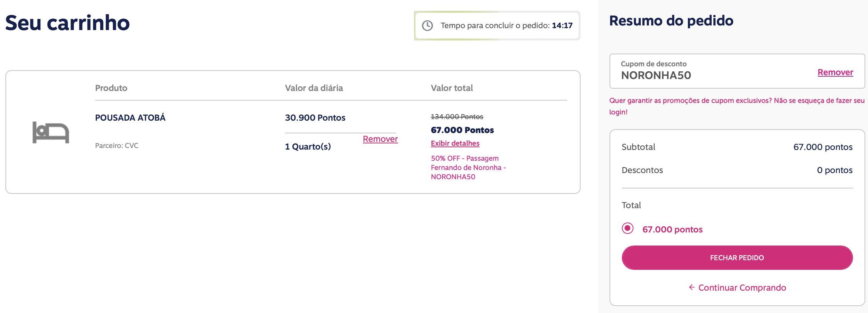Expand details via Exibir detalhes
The height and width of the screenshot is (313, 868).
point(455,143)
